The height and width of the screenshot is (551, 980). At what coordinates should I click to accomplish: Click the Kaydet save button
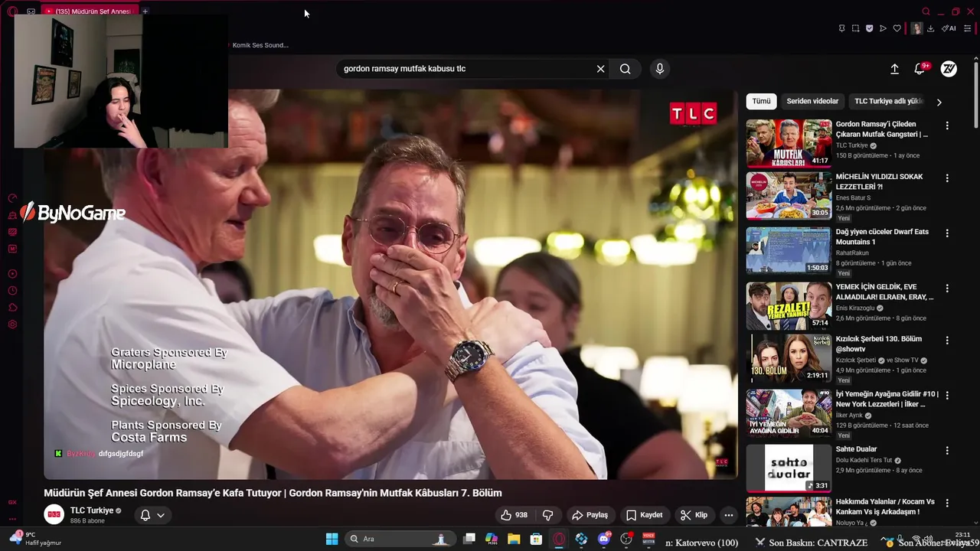coord(644,515)
